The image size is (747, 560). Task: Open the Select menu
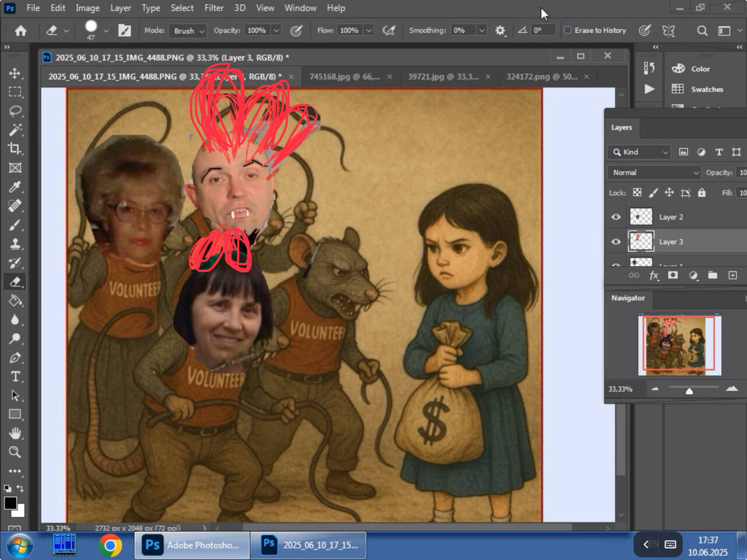tap(182, 8)
